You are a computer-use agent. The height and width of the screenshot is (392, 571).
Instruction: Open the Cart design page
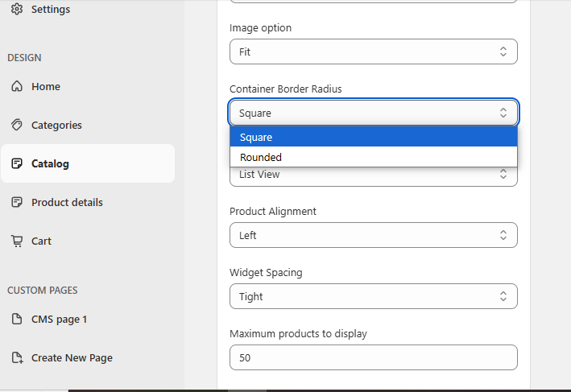tap(41, 241)
